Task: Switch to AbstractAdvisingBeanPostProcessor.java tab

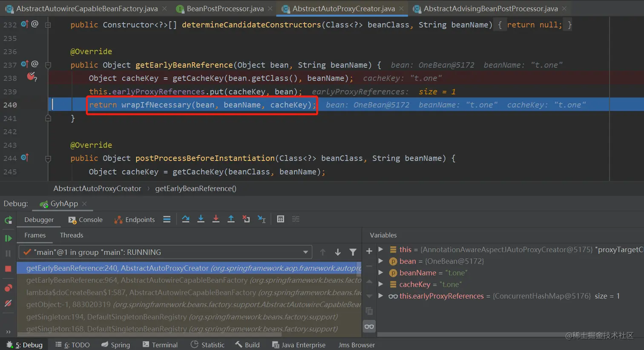Action: 490,9
